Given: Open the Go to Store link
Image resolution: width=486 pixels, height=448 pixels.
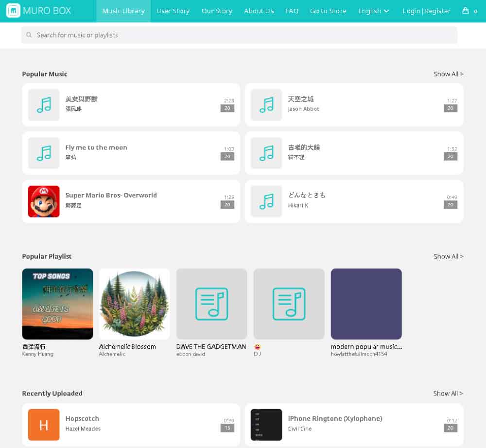Looking at the screenshot, I should click(328, 11).
